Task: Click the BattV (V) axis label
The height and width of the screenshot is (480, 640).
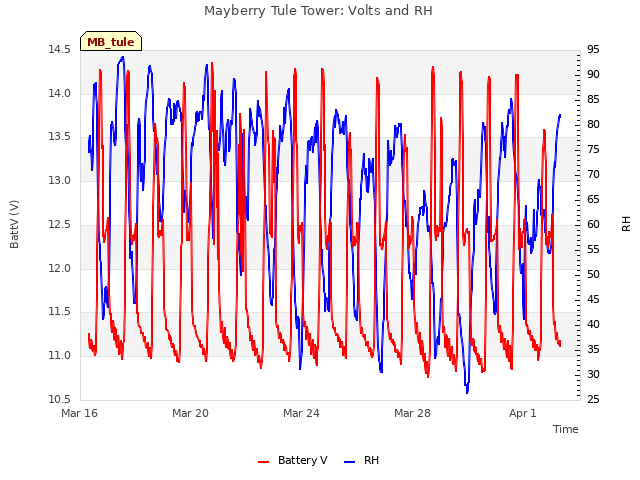Action: pyautogui.click(x=14, y=224)
